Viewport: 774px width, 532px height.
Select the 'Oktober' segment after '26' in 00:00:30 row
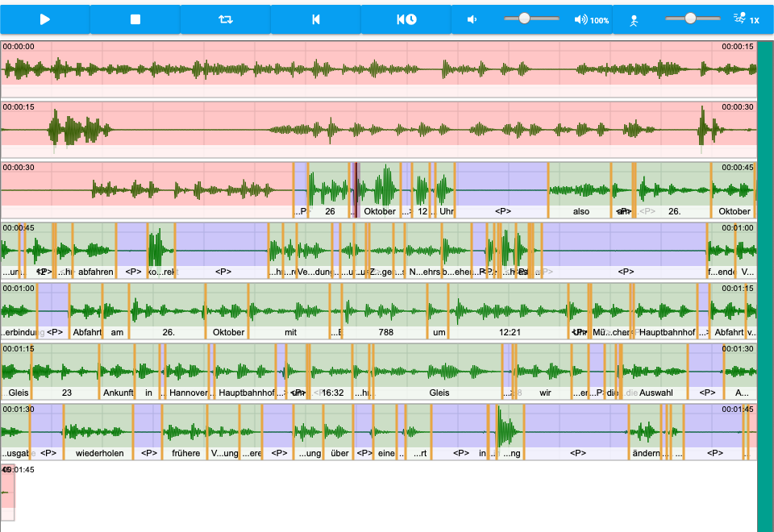(x=380, y=211)
